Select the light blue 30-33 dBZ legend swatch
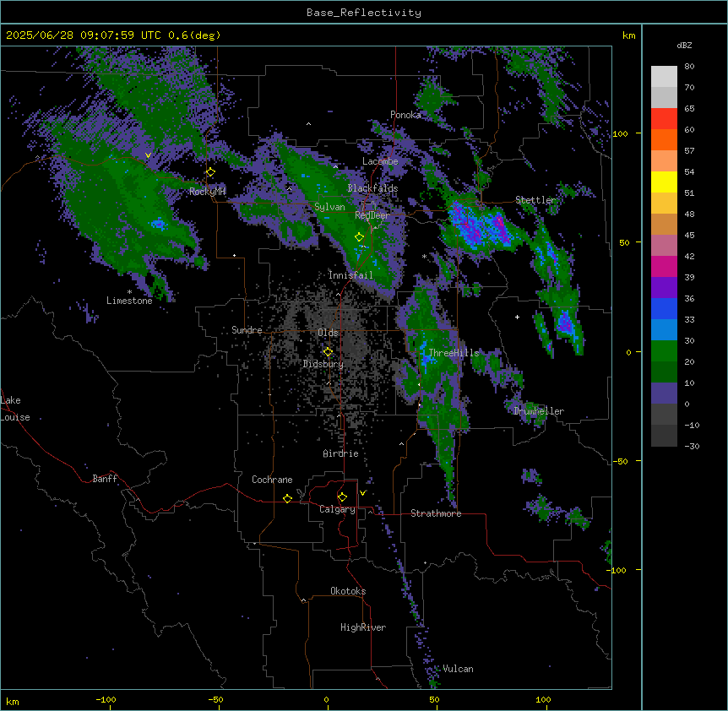This screenshot has width=728, height=711. pyautogui.click(x=664, y=330)
